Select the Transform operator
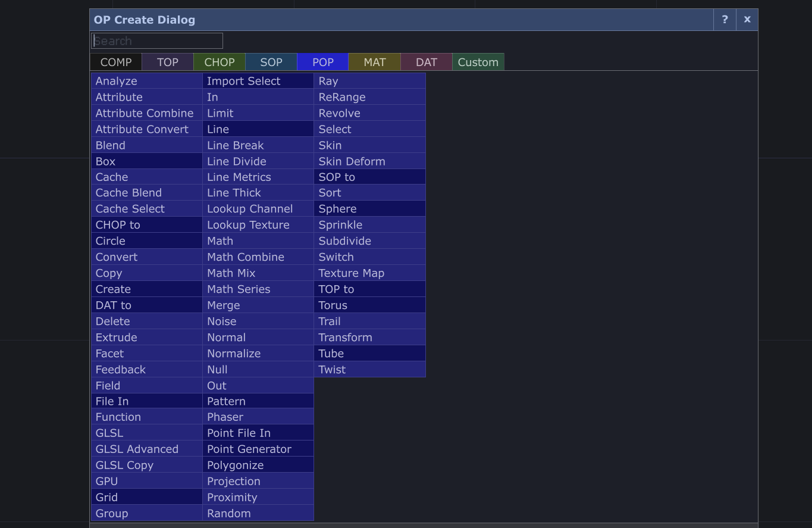812x528 pixels. [369, 338]
